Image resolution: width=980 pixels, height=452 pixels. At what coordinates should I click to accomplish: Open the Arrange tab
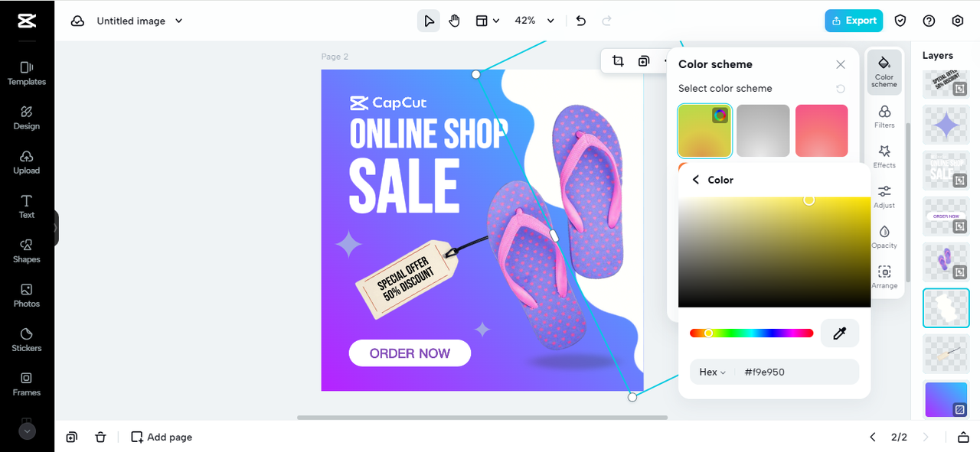pos(884,278)
